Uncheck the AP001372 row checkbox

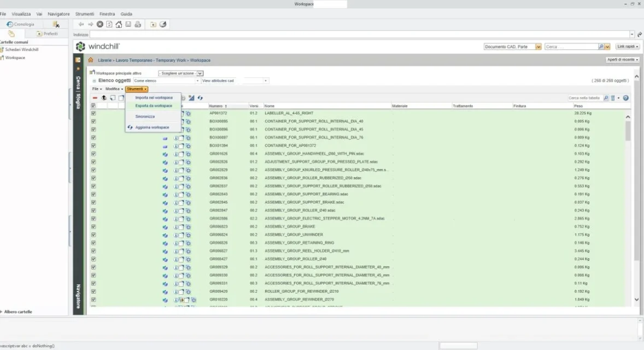[93, 113]
